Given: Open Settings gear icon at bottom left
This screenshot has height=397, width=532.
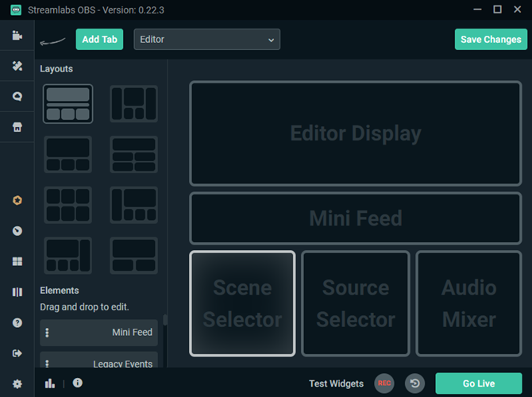Looking at the screenshot, I should pyautogui.click(x=17, y=384).
